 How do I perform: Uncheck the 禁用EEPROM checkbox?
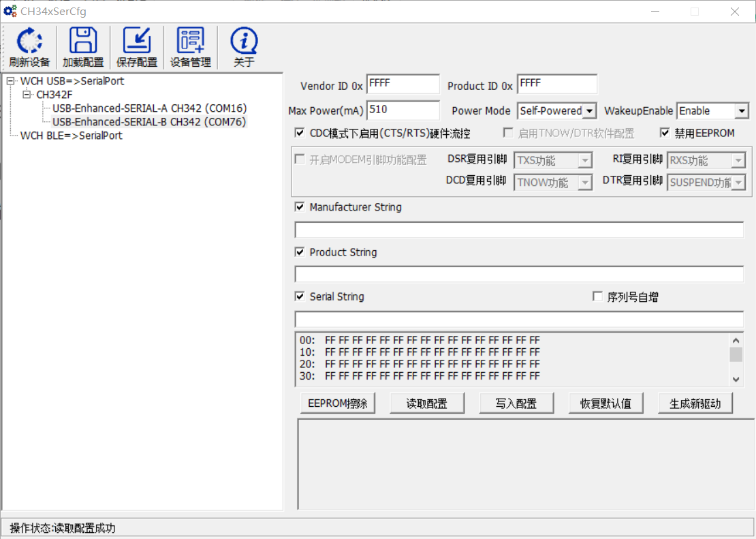tap(665, 132)
